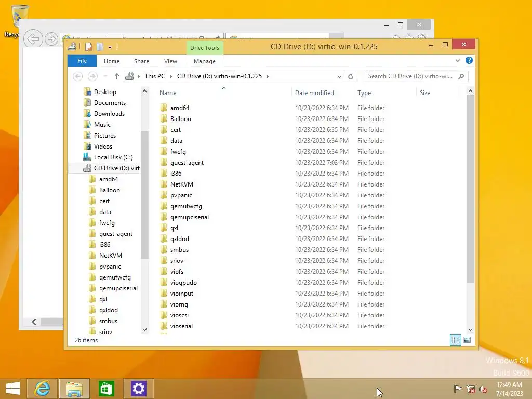Screen dimensions: 532x399
Task: Click Desktop in the navigation pane
Action: click(105, 92)
